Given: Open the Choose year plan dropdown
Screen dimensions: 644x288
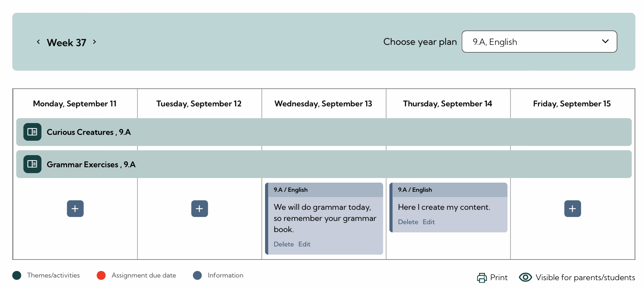Looking at the screenshot, I should point(539,42).
